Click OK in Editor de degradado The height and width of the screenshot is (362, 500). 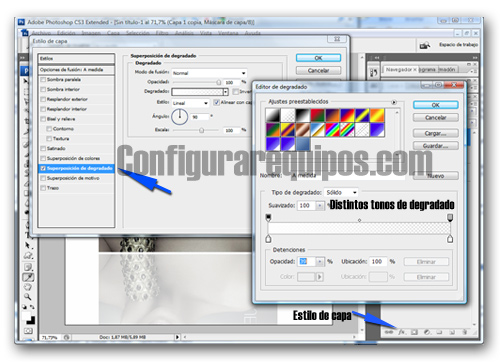click(x=435, y=105)
